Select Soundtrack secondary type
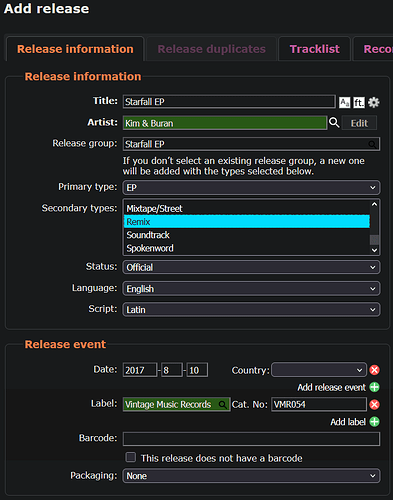Screen dimensions: 393x500 pos(247,235)
